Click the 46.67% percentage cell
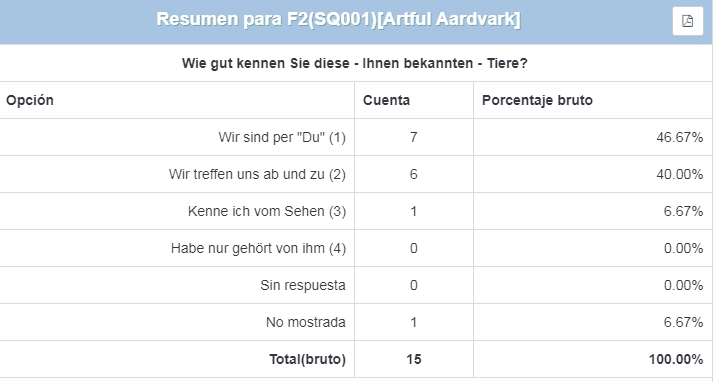This screenshot has height=382, width=718. 680,137
